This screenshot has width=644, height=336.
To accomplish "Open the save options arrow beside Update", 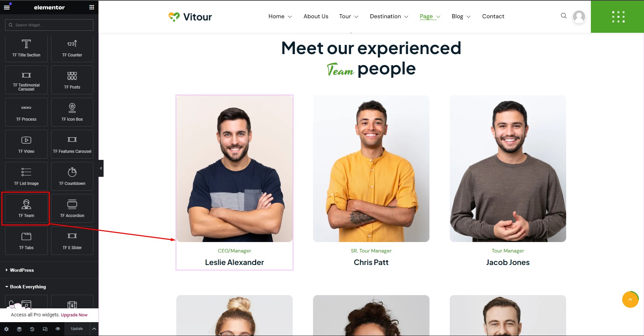I will coord(94,329).
